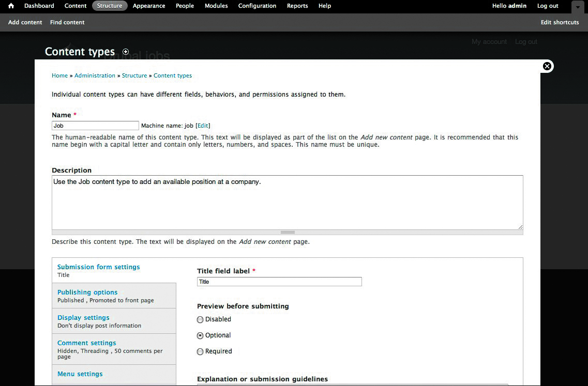
Task: Click the Add content shortcut
Action: pos(25,23)
